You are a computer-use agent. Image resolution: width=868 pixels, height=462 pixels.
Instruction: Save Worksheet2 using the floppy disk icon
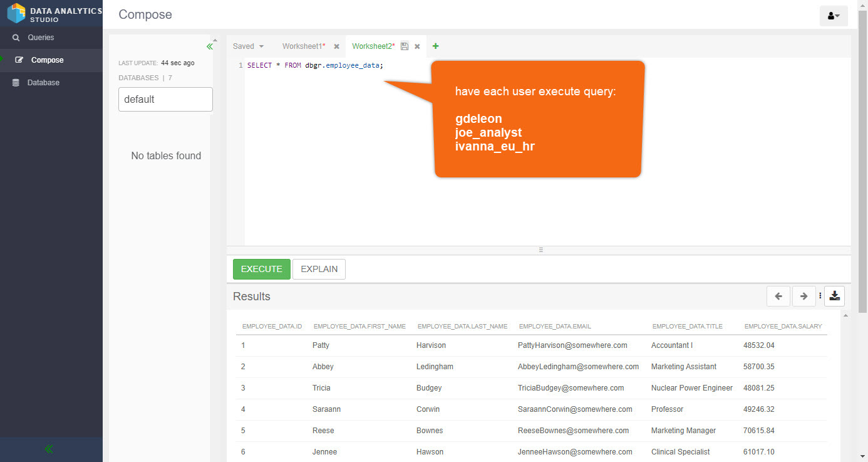tap(405, 46)
